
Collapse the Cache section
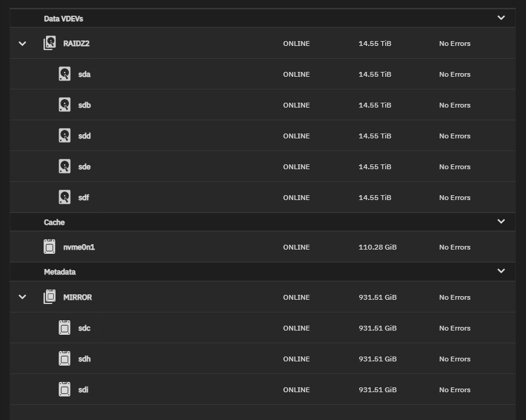[x=501, y=222]
